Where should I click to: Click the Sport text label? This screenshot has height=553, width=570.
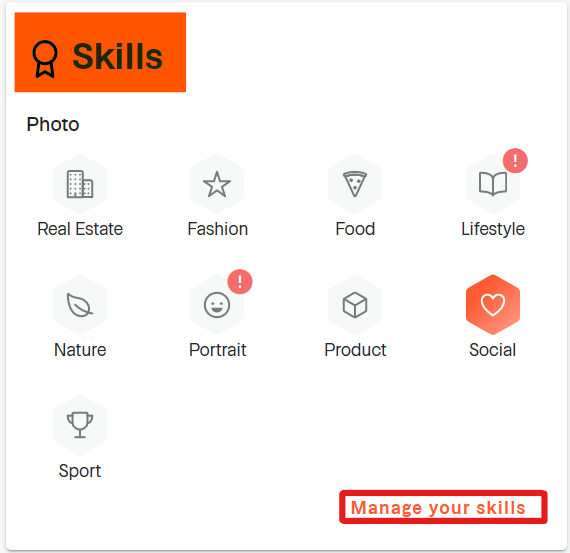[x=80, y=471]
